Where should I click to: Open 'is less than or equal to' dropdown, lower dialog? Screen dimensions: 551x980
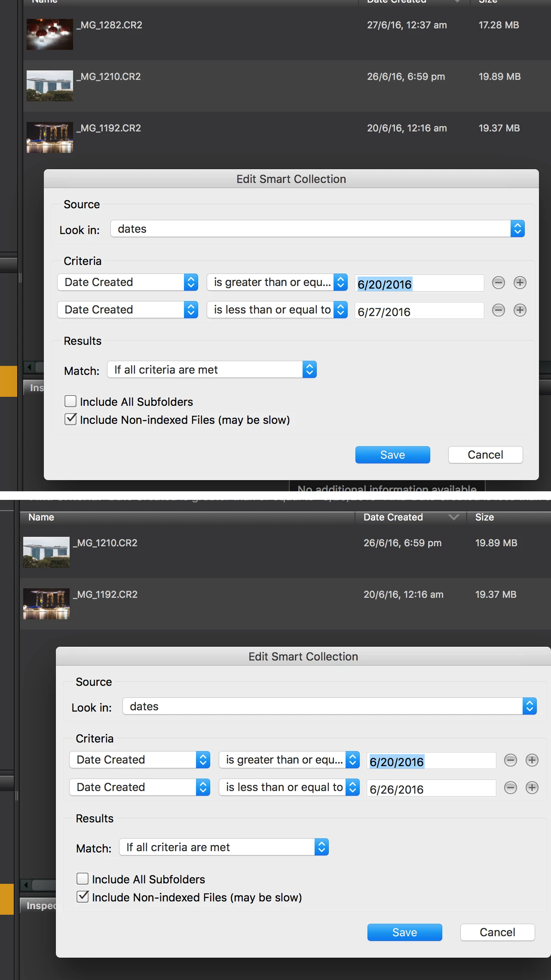(289, 787)
